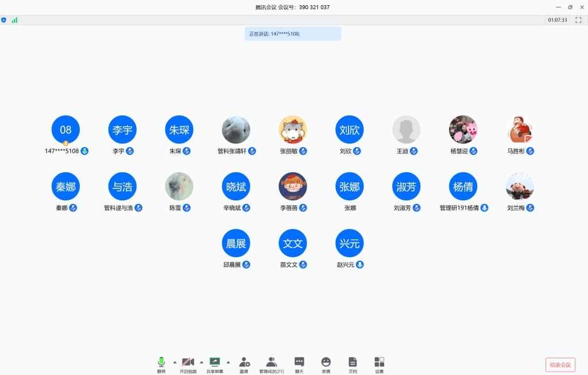This screenshot has width=588, height=375.
Task: Enter full screen with the expand icon
Action: pyautogui.click(x=578, y=20)
